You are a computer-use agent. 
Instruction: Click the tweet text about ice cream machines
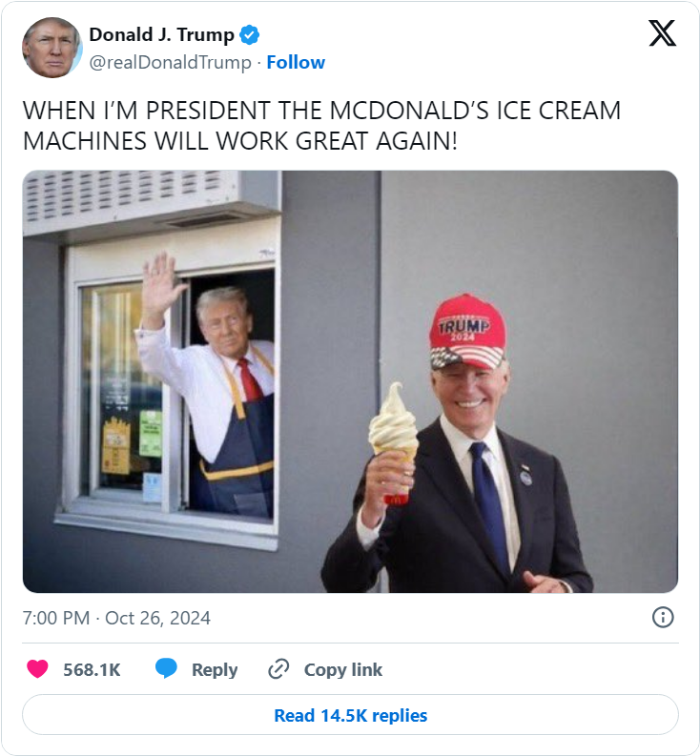click(x=321, y=125)
